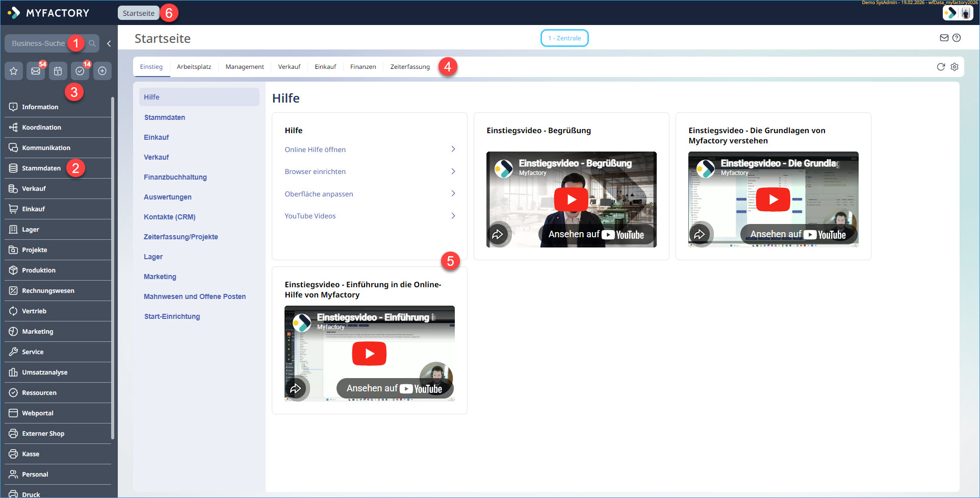Image resolution: width=980 pixels, height=498 pixels.
Task: Click the envelope icon in page header
Action: pos(944,38)
